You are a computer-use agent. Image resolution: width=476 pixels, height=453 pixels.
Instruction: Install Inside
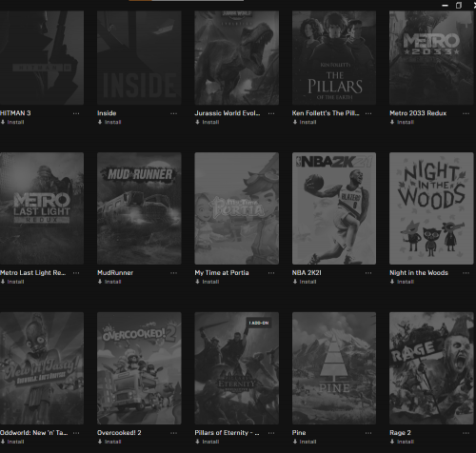109,122
